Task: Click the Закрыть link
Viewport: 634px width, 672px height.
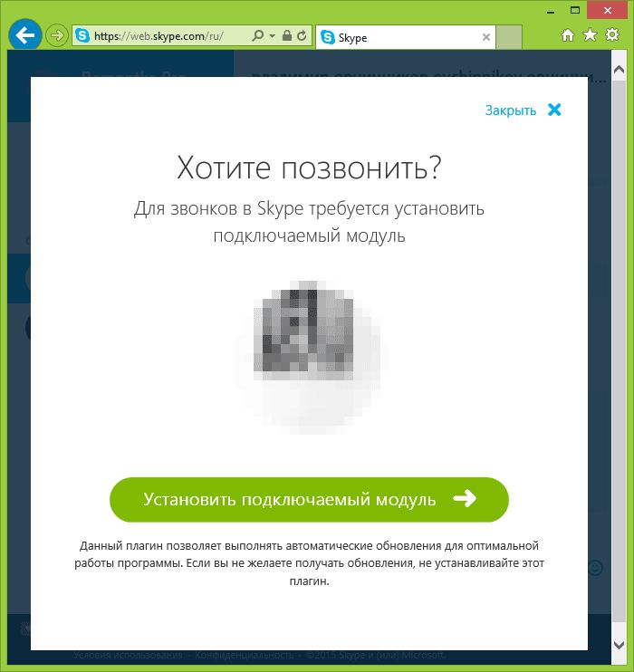Action: click(x=511, y=110)
